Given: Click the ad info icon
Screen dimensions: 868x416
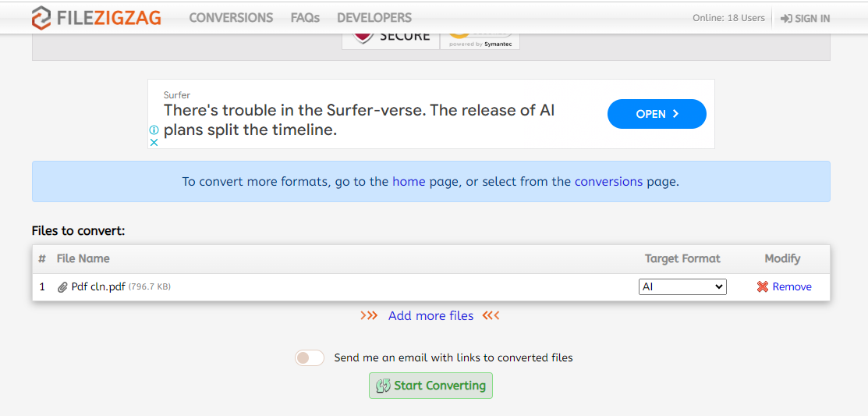Looking at the screenshot, I should 154,130.
